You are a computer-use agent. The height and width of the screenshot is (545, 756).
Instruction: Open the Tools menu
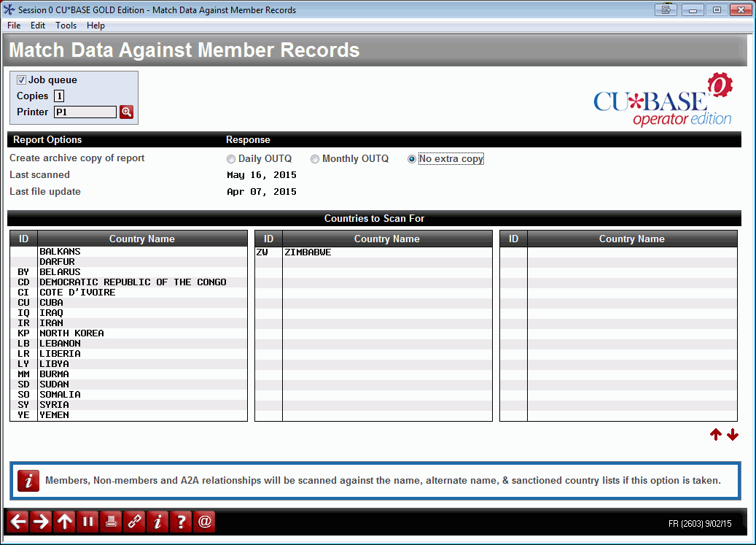66,26
